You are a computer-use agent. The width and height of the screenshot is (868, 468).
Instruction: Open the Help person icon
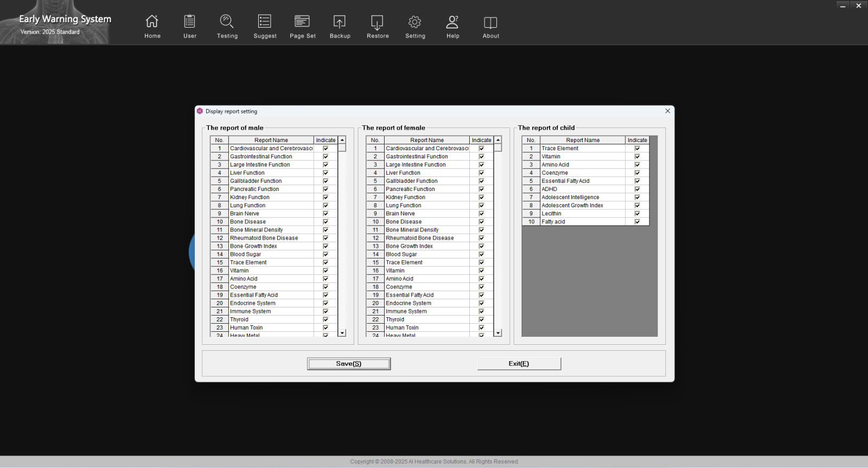tap(452, 22)
